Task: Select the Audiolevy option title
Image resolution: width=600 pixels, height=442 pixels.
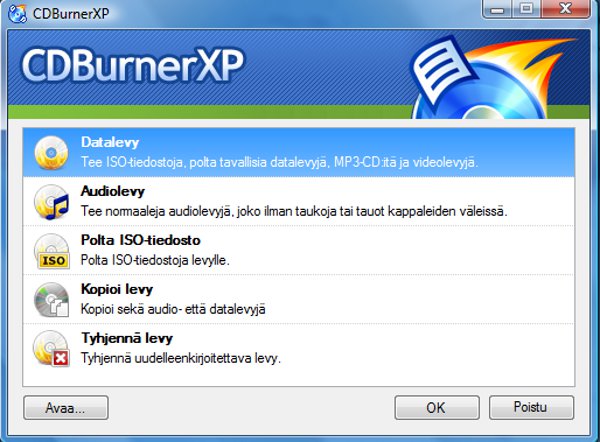Action: pos(112,191)
